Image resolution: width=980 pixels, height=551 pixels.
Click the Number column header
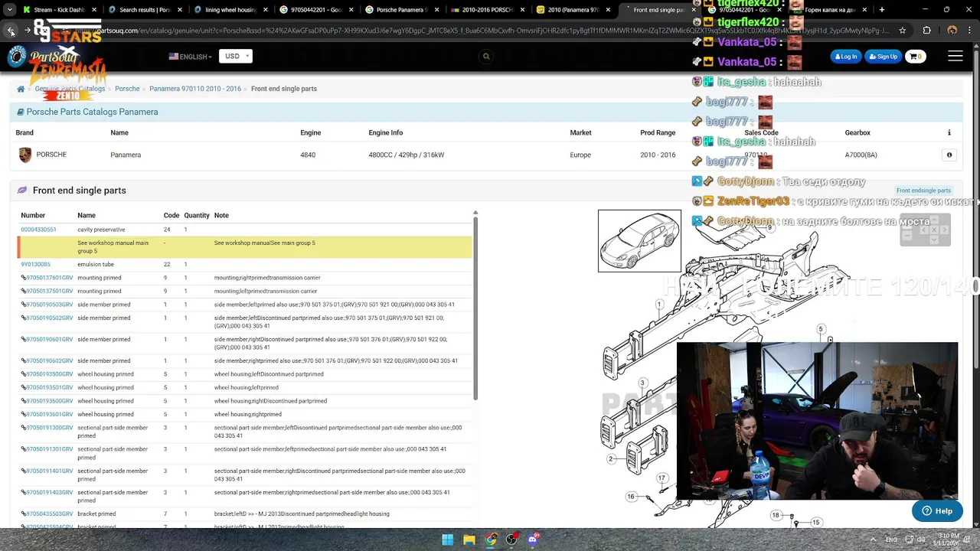tap(33, 216)
